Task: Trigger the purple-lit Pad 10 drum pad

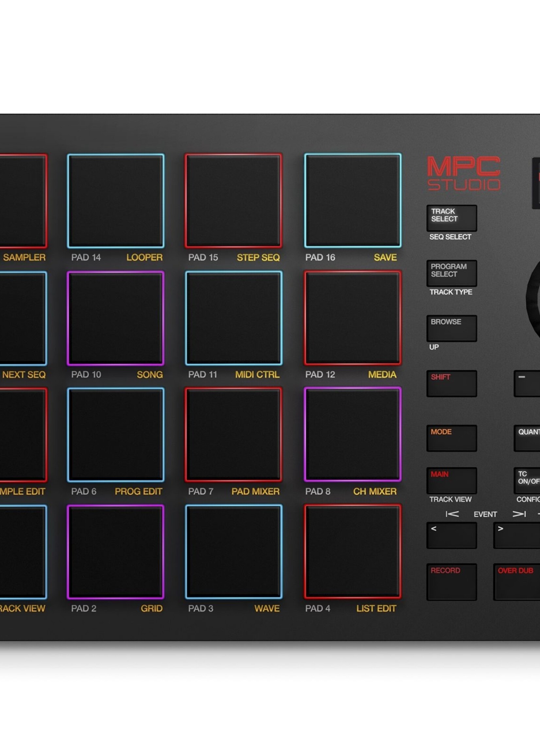Action: click(x=116, y=318)
